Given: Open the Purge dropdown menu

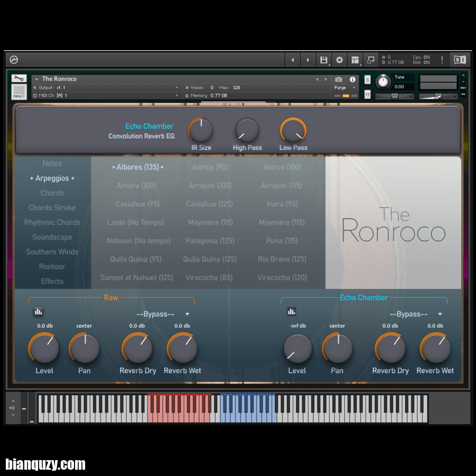Looking at the screenshot, I should [x=344, y=88].
